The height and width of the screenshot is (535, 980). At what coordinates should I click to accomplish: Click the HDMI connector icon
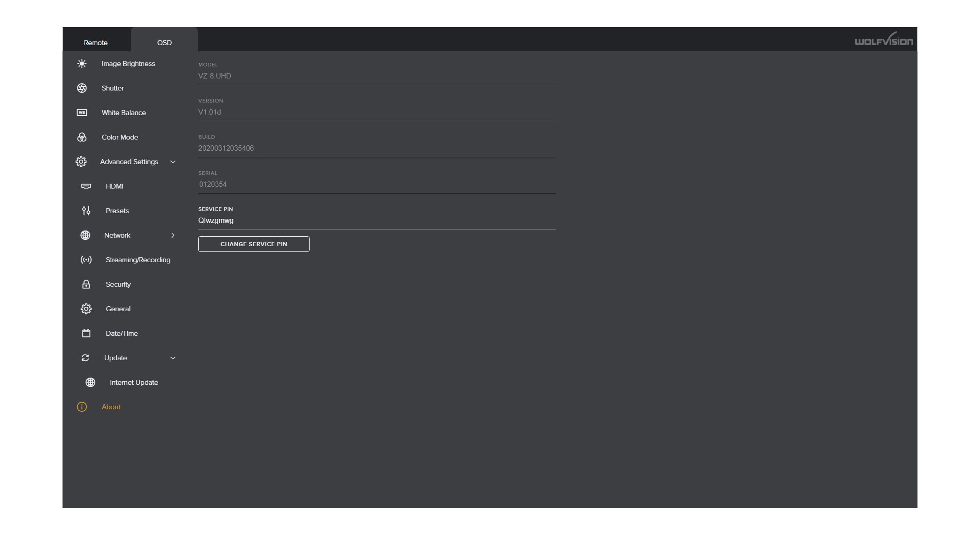pos(86,186)
